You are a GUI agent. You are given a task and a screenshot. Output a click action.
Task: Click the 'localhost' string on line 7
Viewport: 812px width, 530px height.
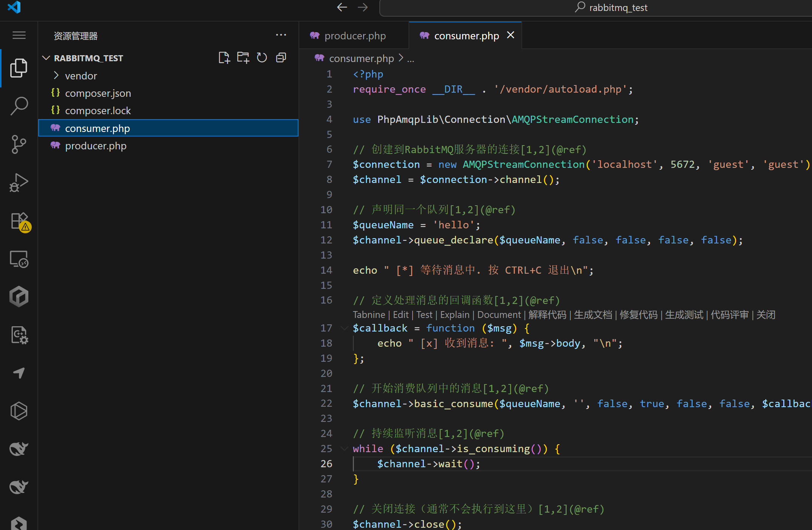point(625,164)
